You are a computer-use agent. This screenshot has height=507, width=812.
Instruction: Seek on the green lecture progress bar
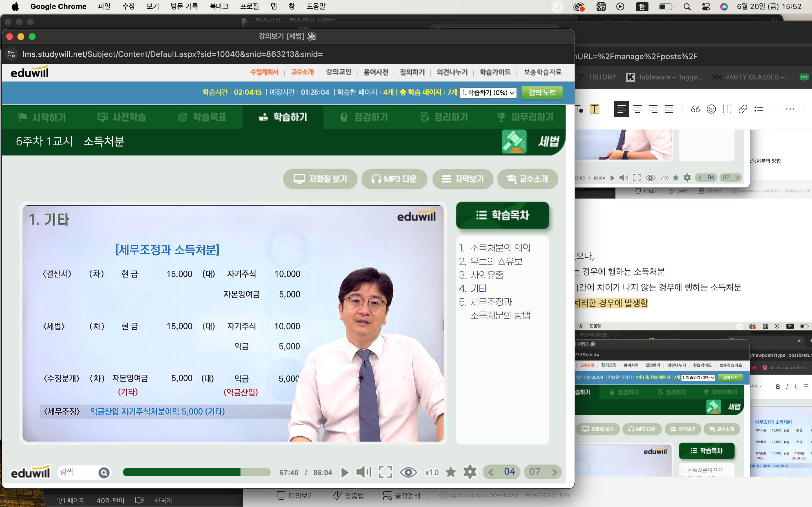click(196, 472)
